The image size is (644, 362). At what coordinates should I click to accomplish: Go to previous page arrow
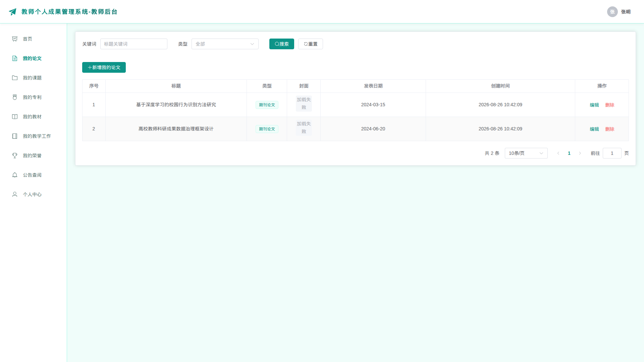click(558, 153)
